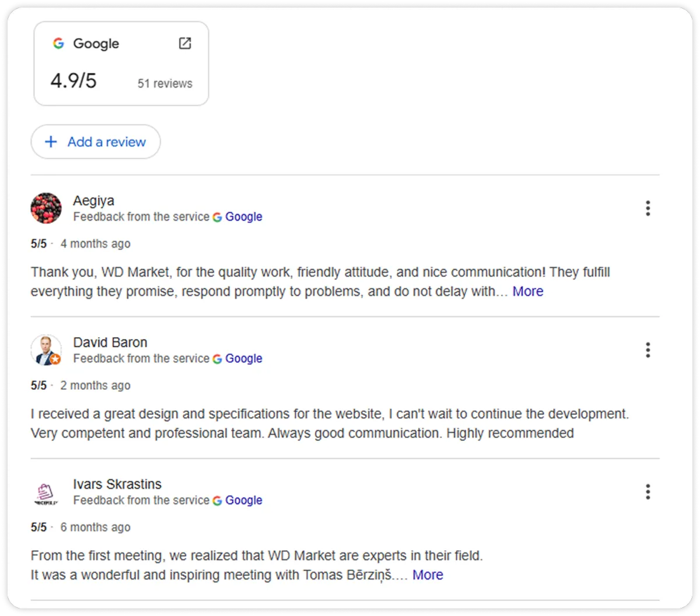
Task: Click the 51 reviews count
Action: (x=165, y=83)
